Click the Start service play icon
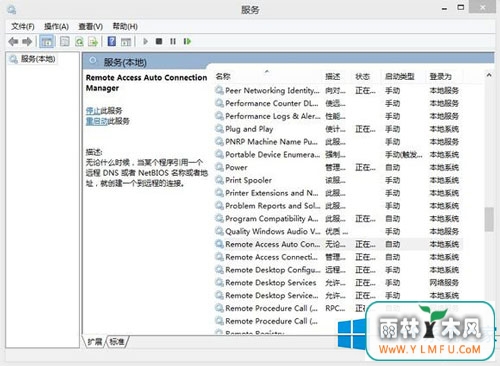The height and width of the screenshot is (366, 500). [145, 41]
